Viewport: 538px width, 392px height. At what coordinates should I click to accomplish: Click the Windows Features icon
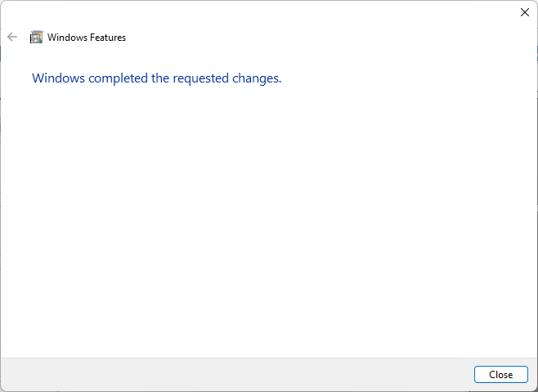coord(36,37)
